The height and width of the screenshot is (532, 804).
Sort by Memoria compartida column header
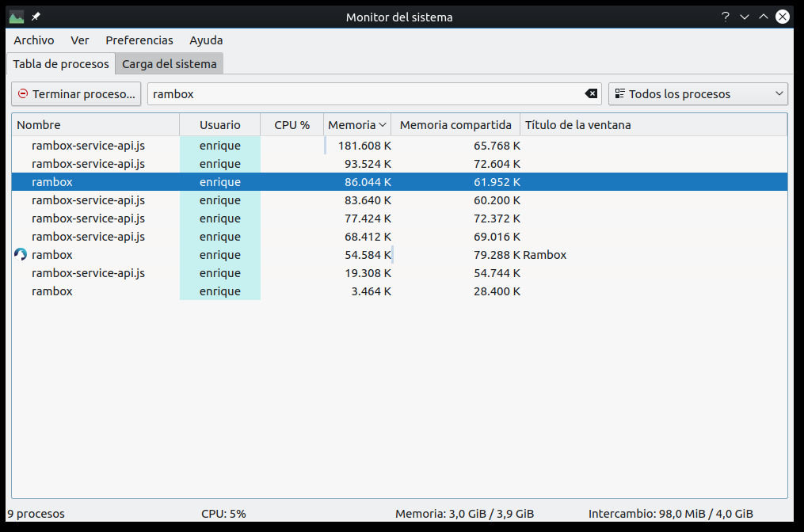[x=455, y=124]
